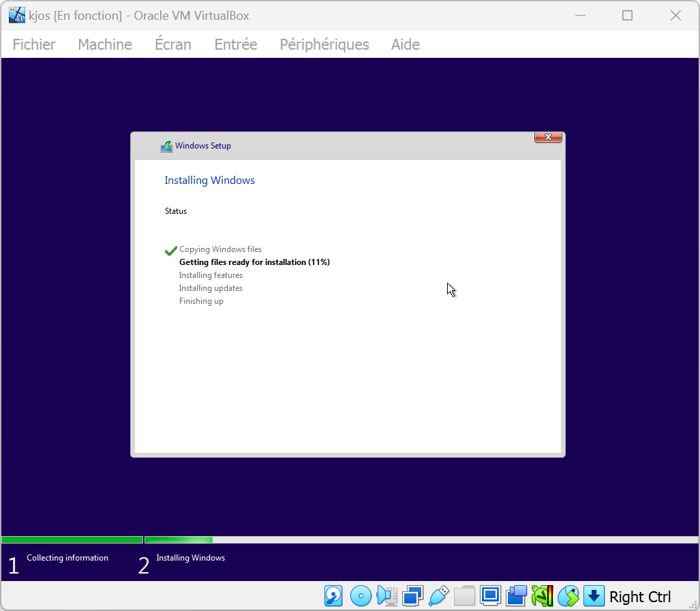Click the shared folders status icon
Screen dimensions: 700x611
click(x=464, y=596)
